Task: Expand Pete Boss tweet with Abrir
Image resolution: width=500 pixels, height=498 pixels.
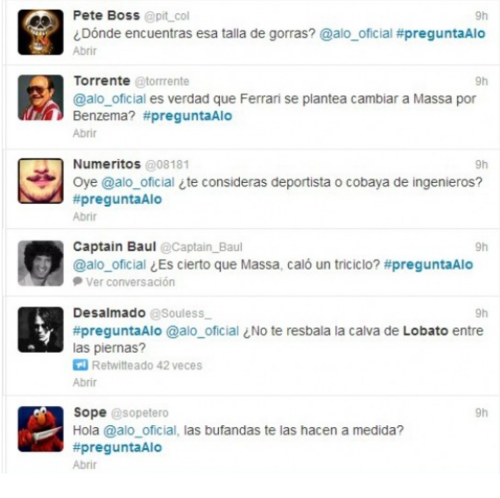Action: pos(85,51)
